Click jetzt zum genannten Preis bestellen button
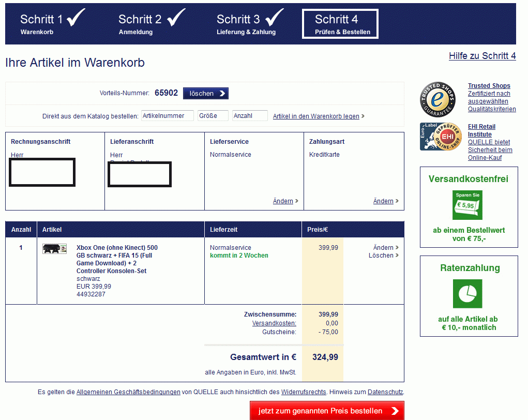This screenshot has height=420, width=528. coord(327,411)
